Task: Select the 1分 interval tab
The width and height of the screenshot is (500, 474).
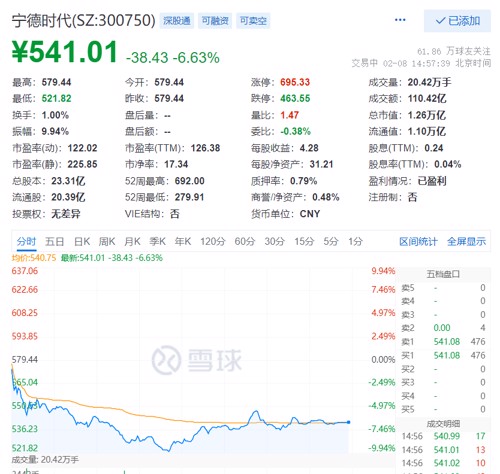Action: click(355, 241)
